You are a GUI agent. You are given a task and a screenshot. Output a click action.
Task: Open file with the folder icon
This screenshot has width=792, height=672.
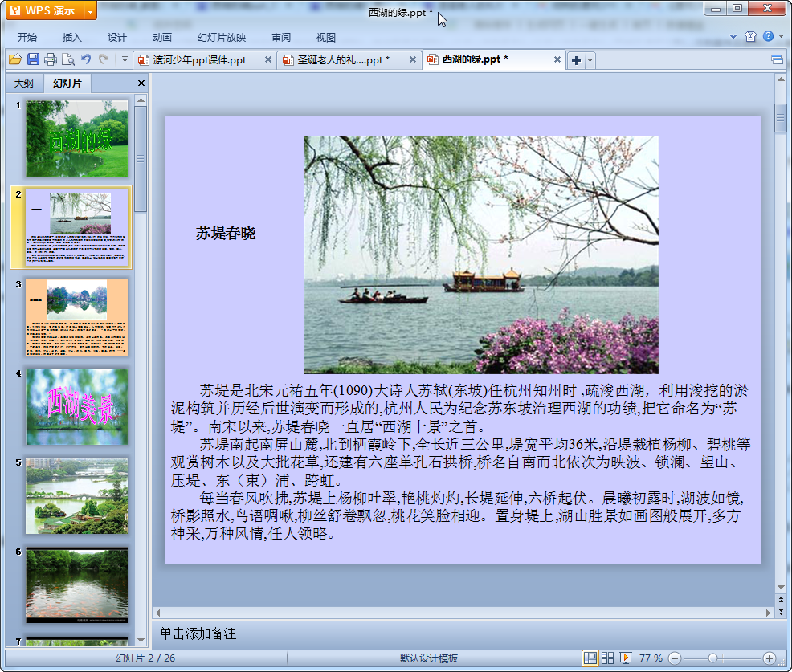click(x=15, y=59)
